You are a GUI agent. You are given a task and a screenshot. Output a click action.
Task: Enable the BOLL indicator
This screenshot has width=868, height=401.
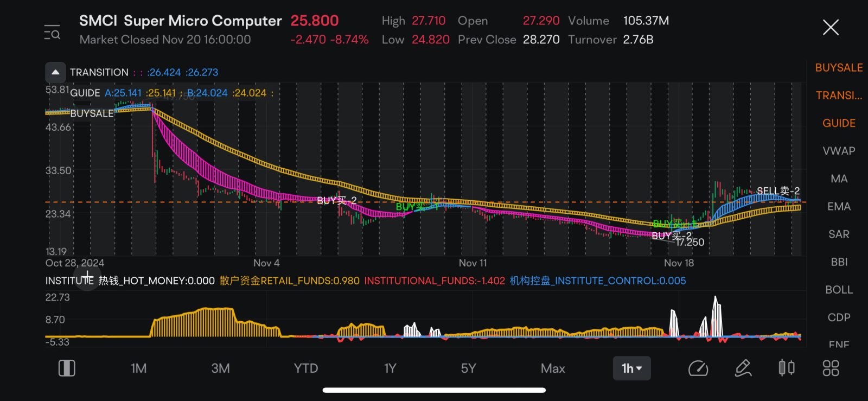[839, 289]
